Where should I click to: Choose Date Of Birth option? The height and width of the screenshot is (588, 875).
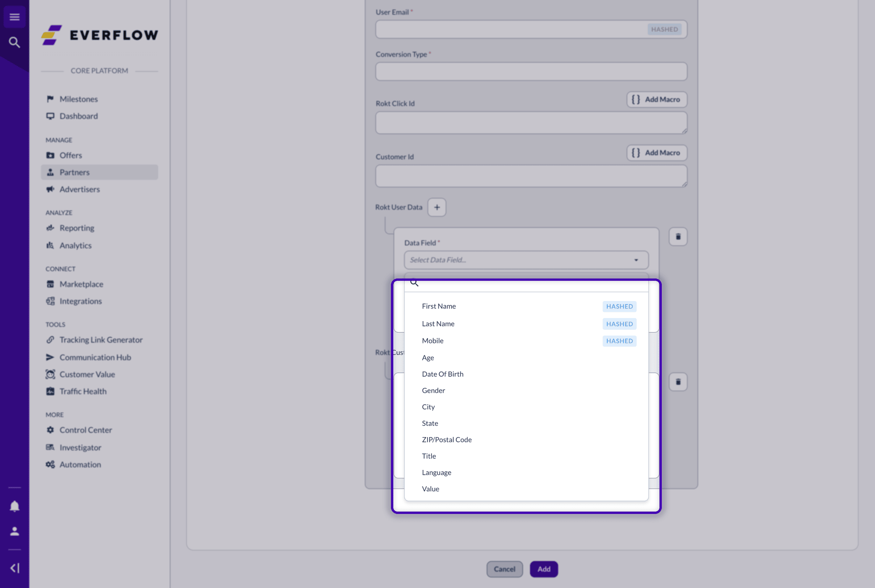coord(526,374)
